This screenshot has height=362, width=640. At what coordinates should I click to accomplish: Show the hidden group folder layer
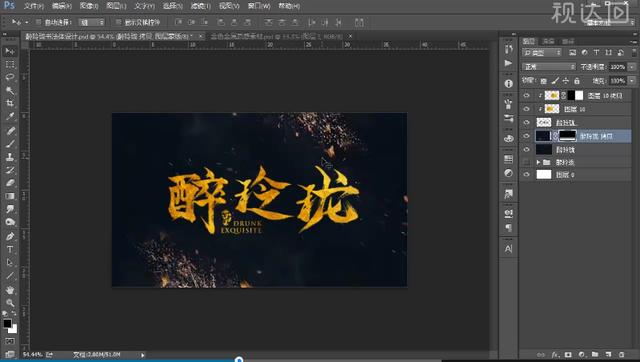tap(527, 162)
